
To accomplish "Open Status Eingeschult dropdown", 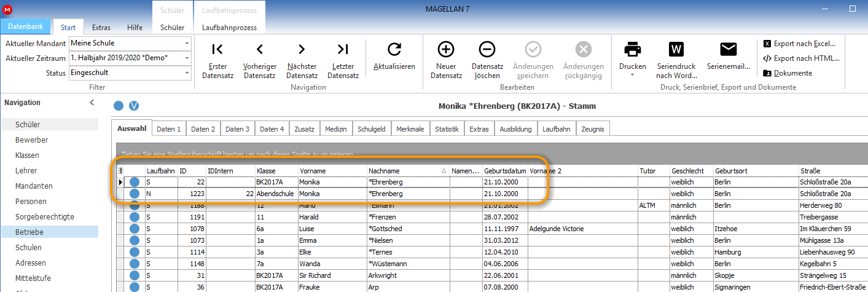I will (x=187, y=73).
